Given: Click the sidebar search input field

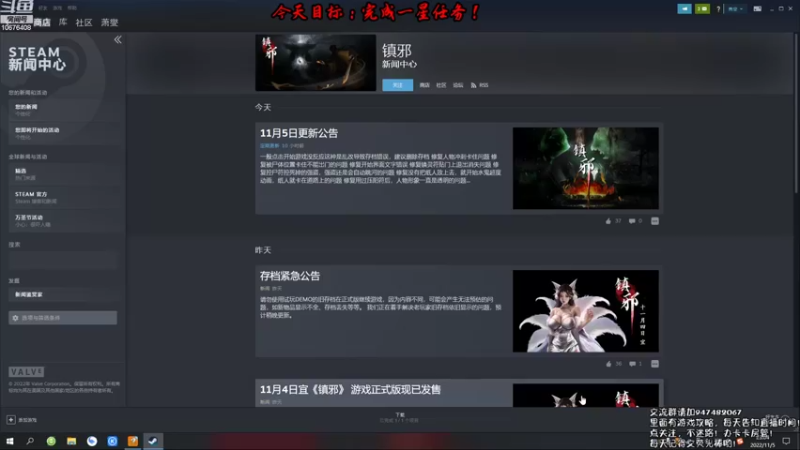Looking at the screenshot, I should 63,260.
